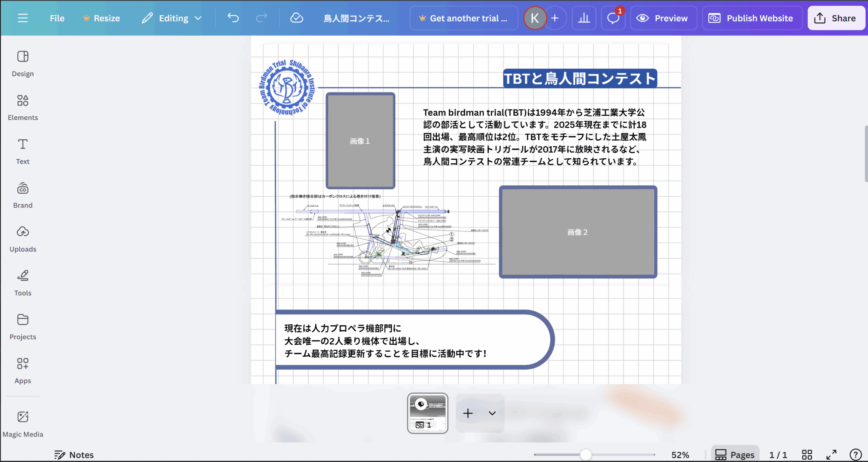Open the Design tab in sidebar
Image resolution: width=868 pixels, height=462 pixels.
click(x=23, y=63)
